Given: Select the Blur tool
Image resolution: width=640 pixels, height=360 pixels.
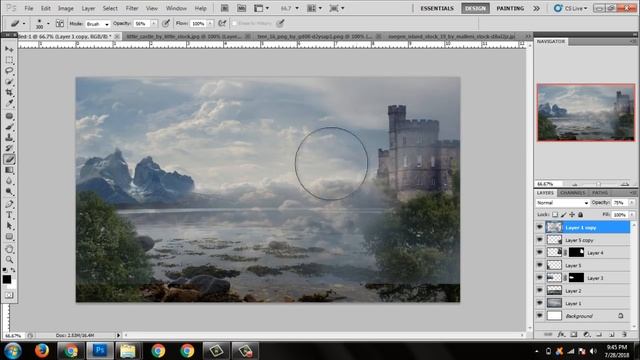Looking at the screenshot, I should (x=9, y=181).
